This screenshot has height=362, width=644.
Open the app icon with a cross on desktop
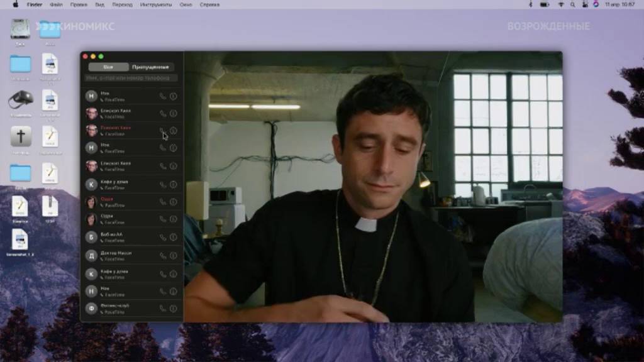click(21, 136)
